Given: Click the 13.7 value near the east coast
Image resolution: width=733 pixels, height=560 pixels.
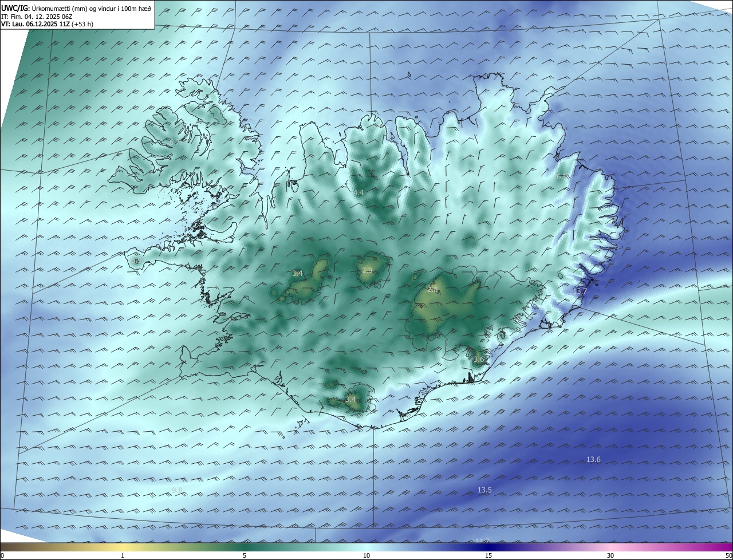Looking at the screenshot, I should coord(580,291).
